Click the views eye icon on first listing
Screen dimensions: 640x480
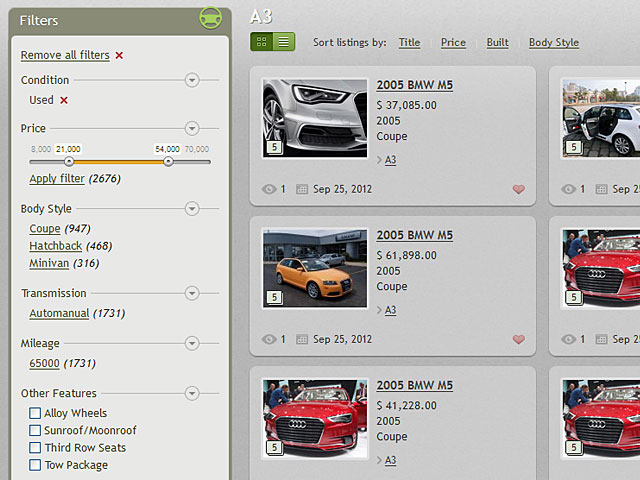pyautogui.click(x=268, y=189)
